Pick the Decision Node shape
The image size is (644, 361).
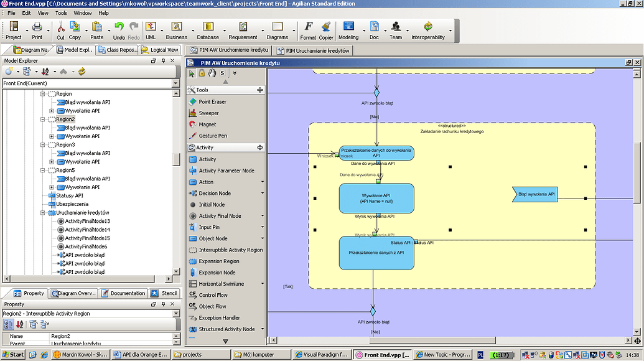[210, 193]
